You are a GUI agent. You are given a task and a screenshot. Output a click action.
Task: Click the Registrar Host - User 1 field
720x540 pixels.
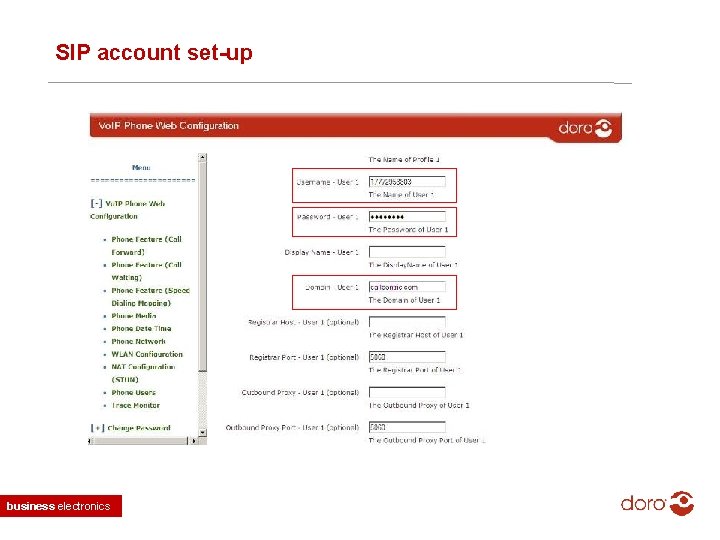coord(407,322)
